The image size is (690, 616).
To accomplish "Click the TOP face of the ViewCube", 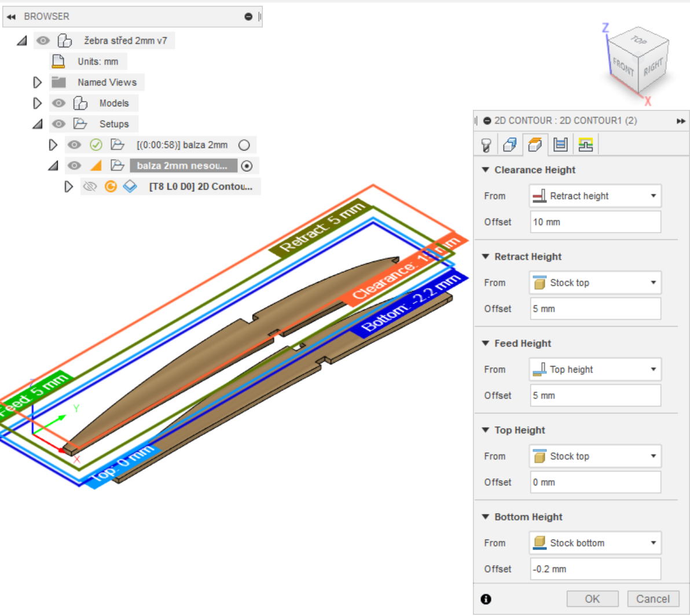I will pyautogui.click(x=639, y=41).
